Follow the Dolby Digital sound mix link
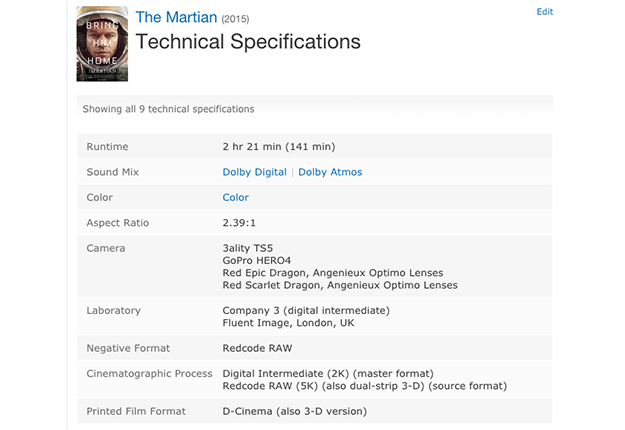The image size is (625, 430). (x=254, y=172)
